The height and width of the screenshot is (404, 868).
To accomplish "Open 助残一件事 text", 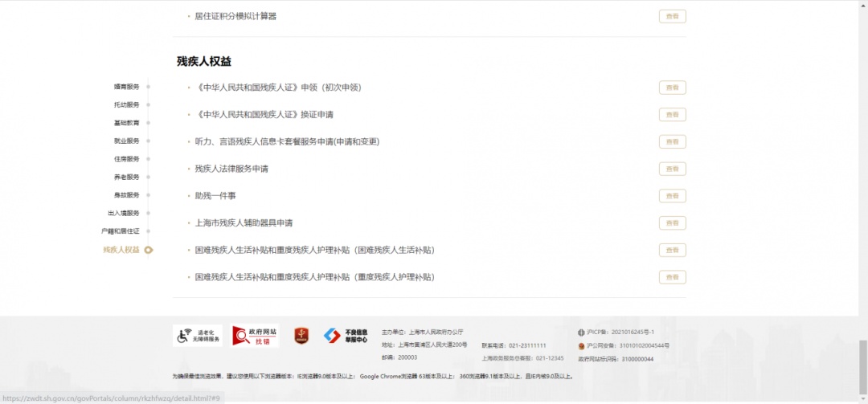I will pos(215,196).
